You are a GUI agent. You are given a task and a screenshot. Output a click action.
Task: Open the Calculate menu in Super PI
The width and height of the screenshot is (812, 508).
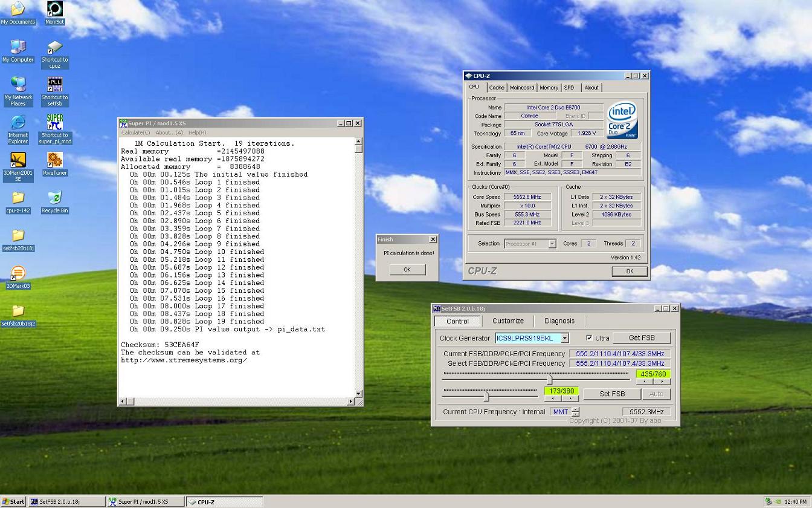pos(135,132)
